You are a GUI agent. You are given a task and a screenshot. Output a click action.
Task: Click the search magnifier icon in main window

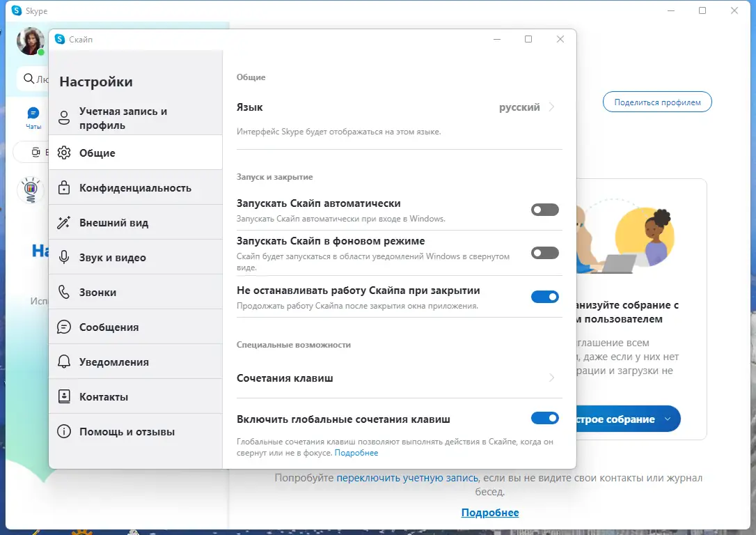pyautogui.click(x=29, y=79)
